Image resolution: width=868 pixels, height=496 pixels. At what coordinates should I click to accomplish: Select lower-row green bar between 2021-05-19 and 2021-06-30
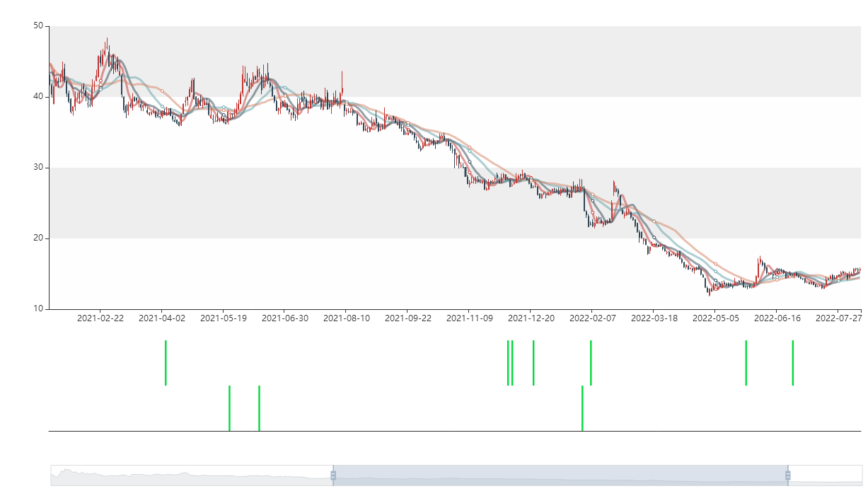click(259, 408)
